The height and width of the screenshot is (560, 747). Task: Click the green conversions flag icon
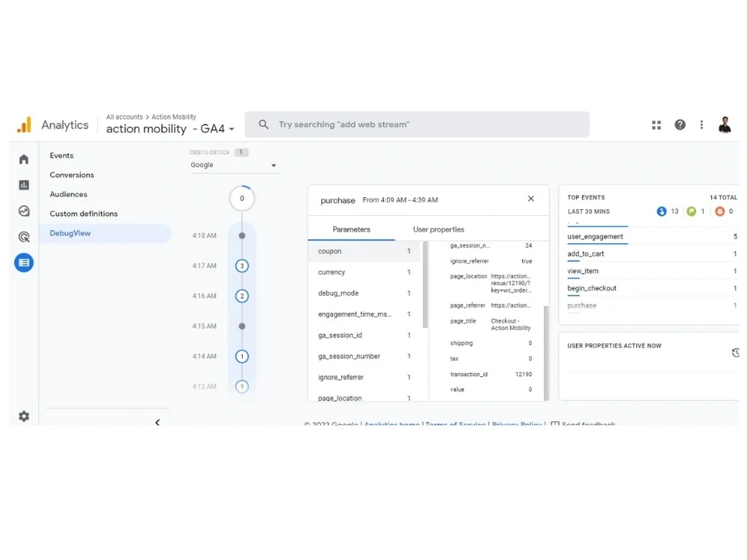pos(691,211)
